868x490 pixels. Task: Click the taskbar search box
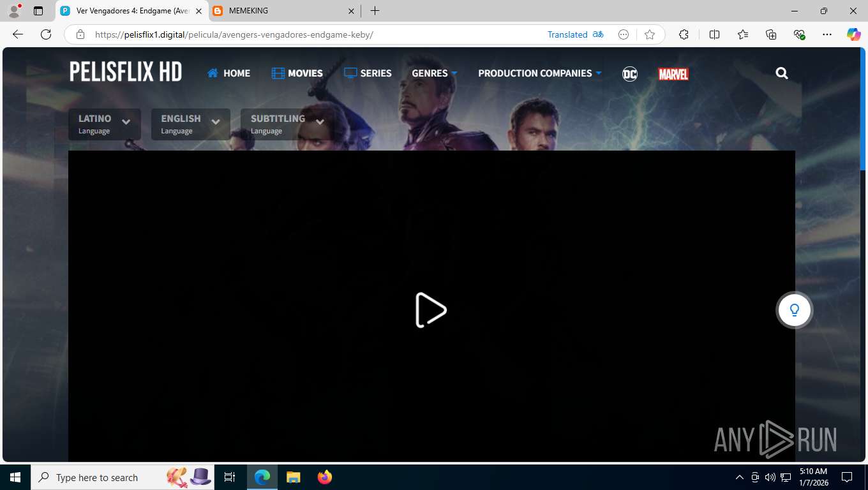click(x=123, y=477)
